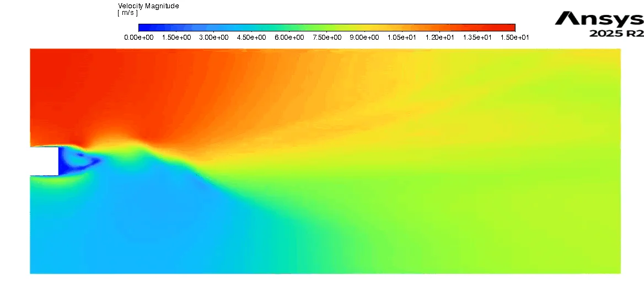
Task: Click the 6.00e+00 legend value
Action: click(x=289, y=37)
